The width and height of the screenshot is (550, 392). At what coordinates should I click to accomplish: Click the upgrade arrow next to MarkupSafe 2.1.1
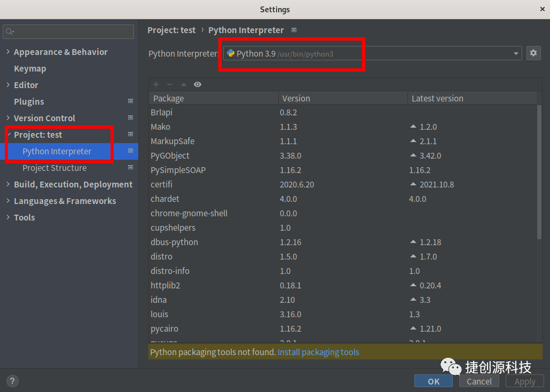coord(413,140)
